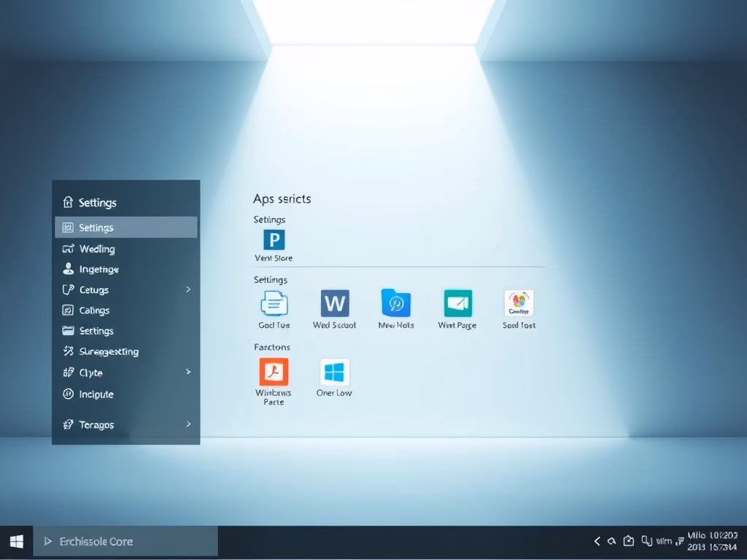The width and height of the screenshot is (747, 560).
Task: Open the Sod Tost colorful icon
Action: [519, 303]
